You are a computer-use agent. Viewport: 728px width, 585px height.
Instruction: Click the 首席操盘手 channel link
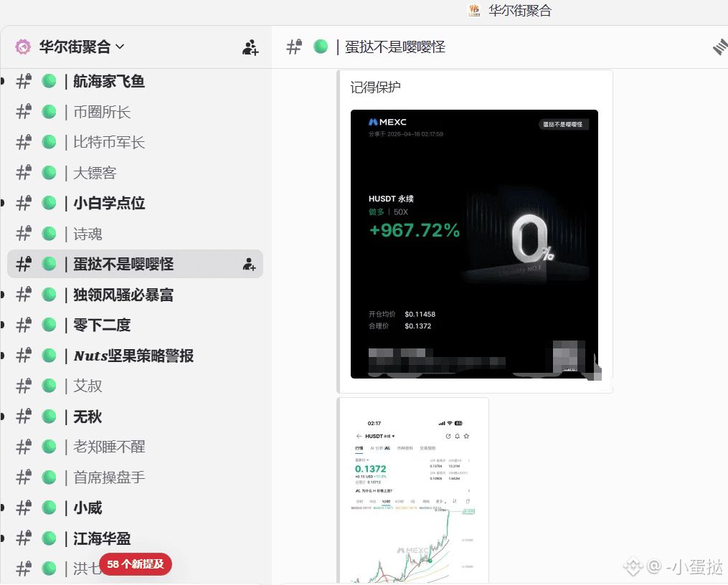[135, 477]
